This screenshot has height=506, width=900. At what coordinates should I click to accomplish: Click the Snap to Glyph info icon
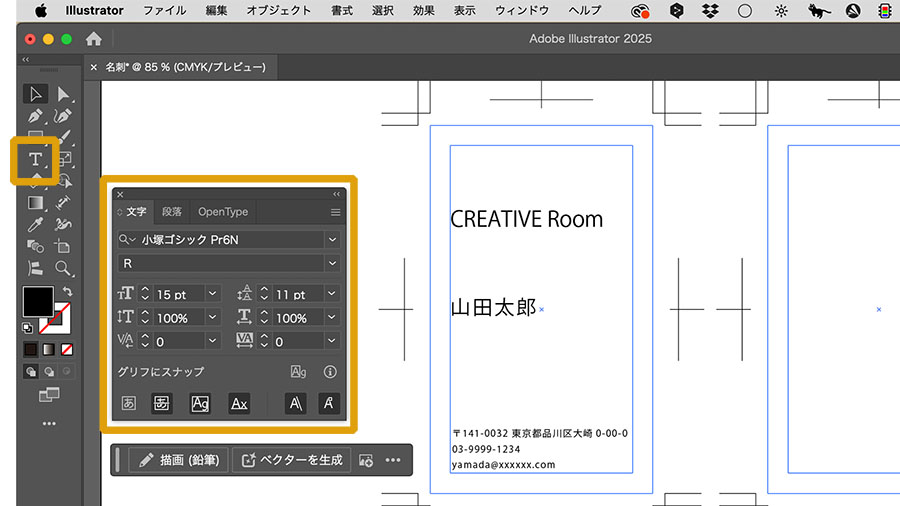click(x=330, y=372)
